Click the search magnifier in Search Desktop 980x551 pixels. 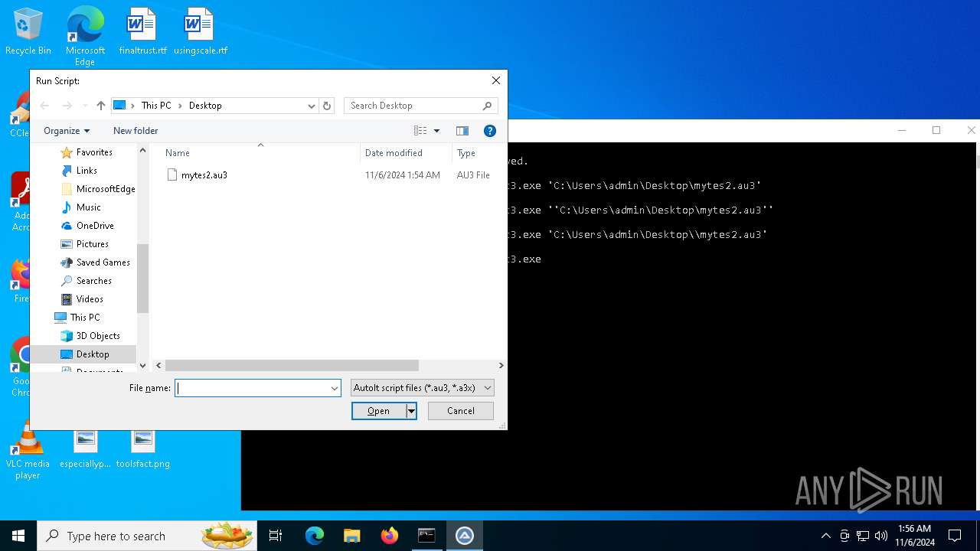tap(487, 106)
